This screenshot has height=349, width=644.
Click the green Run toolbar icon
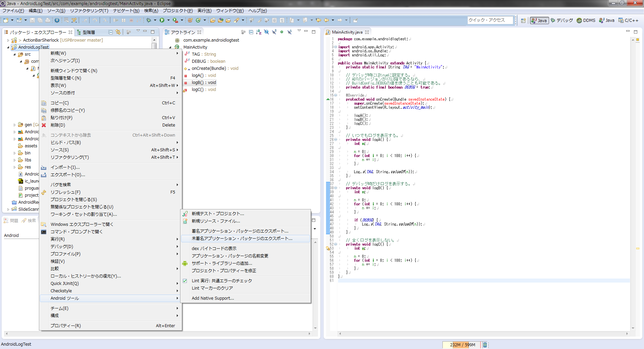tap(162, 20)
